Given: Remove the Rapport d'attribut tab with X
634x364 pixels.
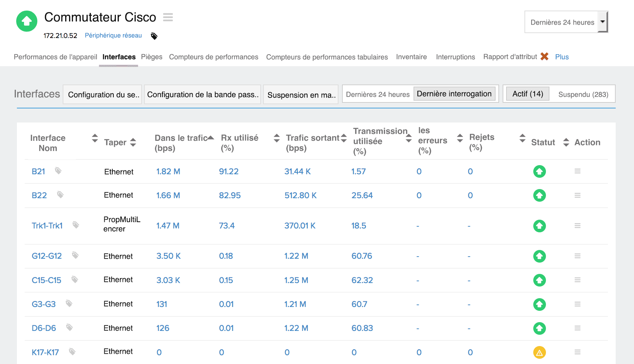Looking at the screenshot, I should (x=544, y=56).
